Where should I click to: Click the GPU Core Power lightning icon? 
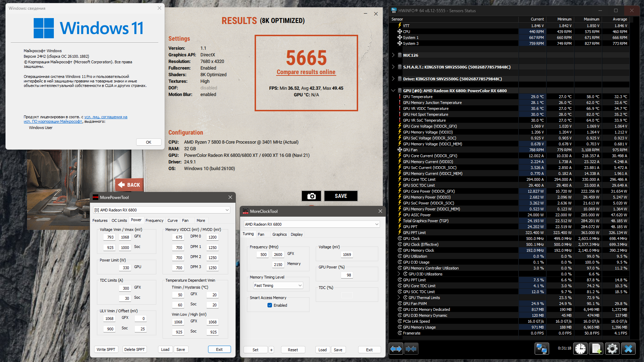point(400,191)
